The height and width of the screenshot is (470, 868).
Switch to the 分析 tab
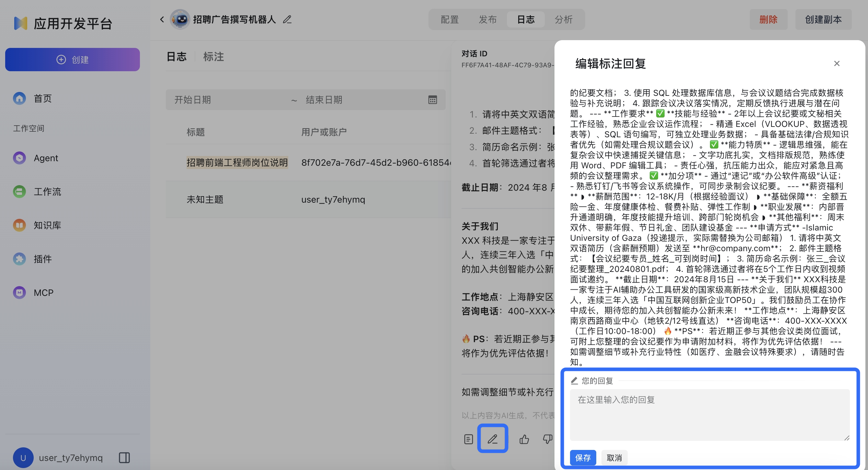pyautogui.click(x=564, y=19)
